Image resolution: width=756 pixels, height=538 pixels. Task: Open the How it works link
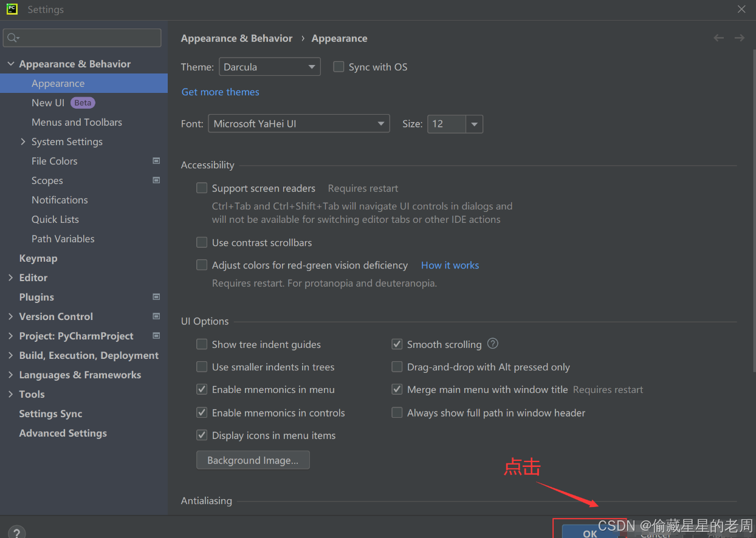click(x=450, y=265)
